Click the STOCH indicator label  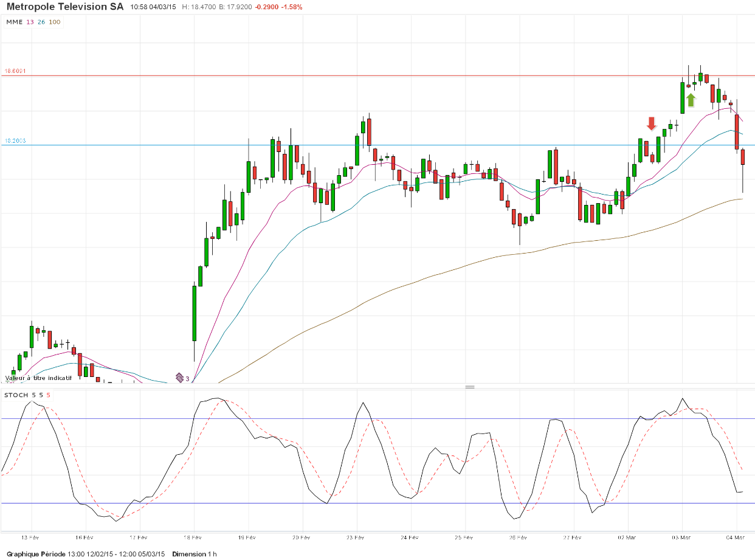click(x=16, y=395)
